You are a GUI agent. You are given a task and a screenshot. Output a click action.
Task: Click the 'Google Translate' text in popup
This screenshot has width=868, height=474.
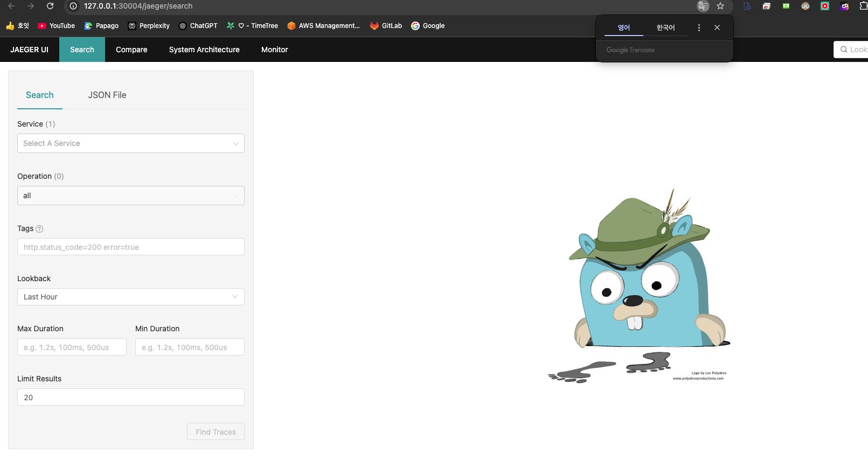(x=630, y=50)
